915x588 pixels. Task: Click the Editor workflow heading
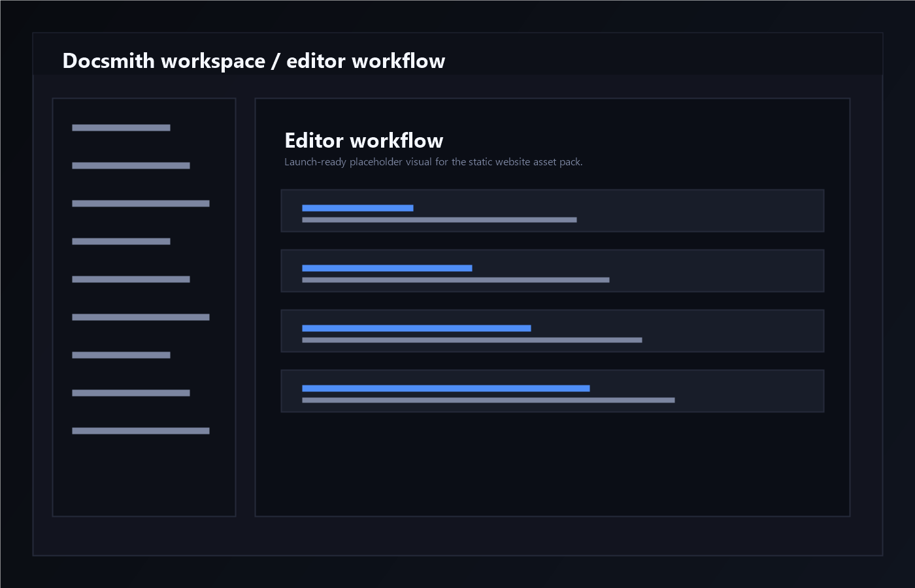pyautogui.click(x=363, y=140)
